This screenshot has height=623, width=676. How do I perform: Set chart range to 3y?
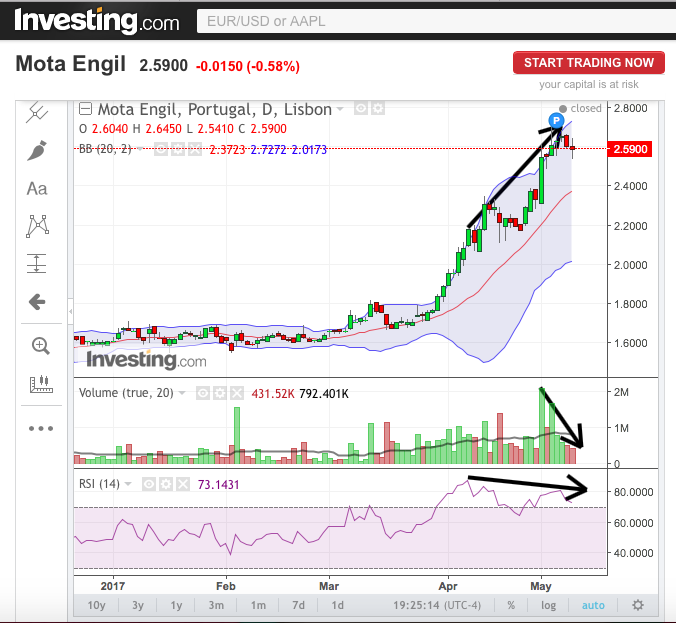pyautogui.click(x=138, y=605)
